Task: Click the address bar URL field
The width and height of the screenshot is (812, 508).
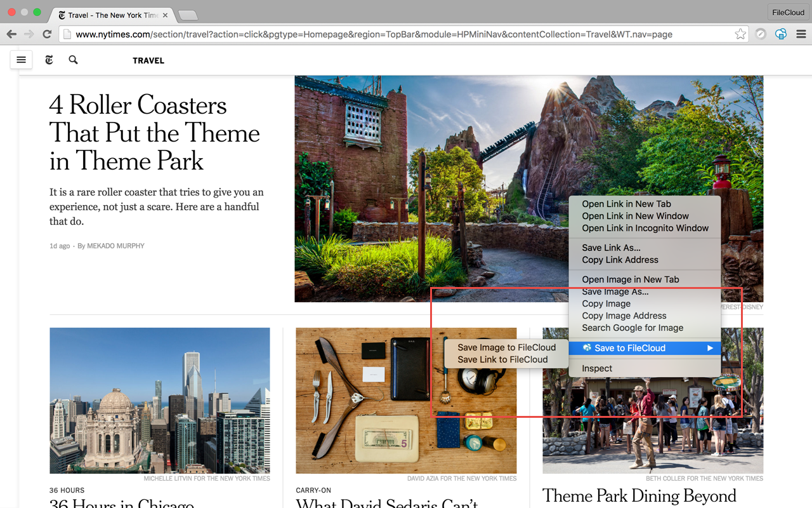Action: tap(403, 34)
